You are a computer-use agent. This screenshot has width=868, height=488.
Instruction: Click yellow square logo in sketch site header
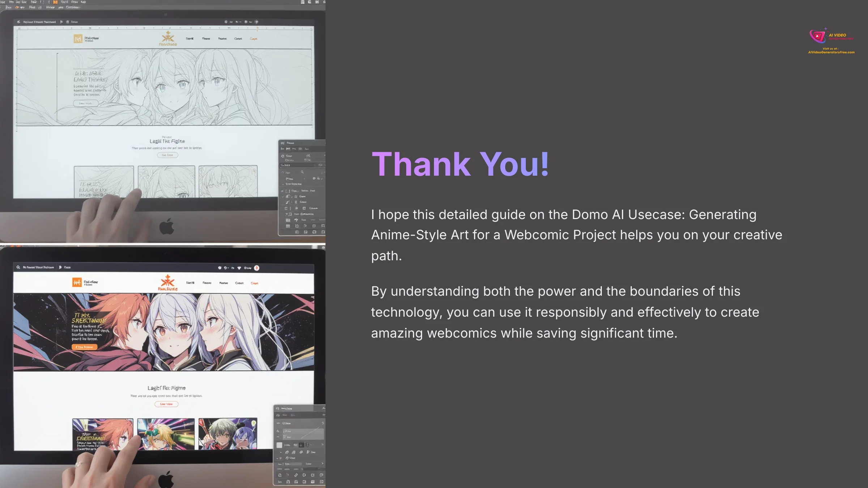(78, 39)
